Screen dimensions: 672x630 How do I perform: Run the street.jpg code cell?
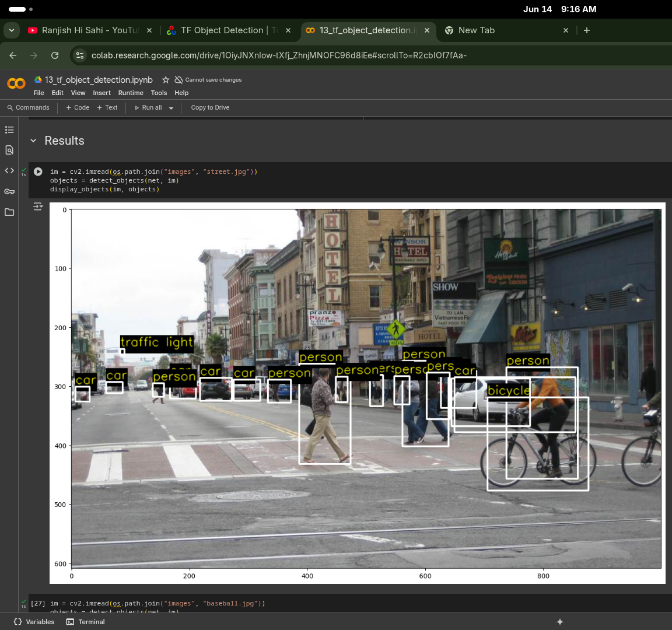click(x=38, y=171)
